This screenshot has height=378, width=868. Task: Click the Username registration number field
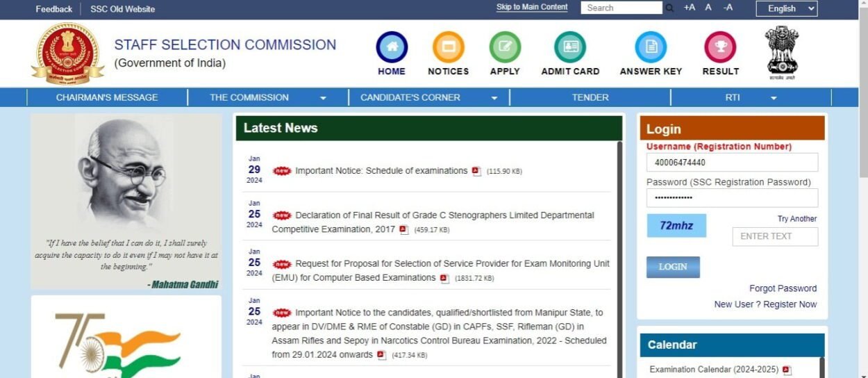coord(732,163)
